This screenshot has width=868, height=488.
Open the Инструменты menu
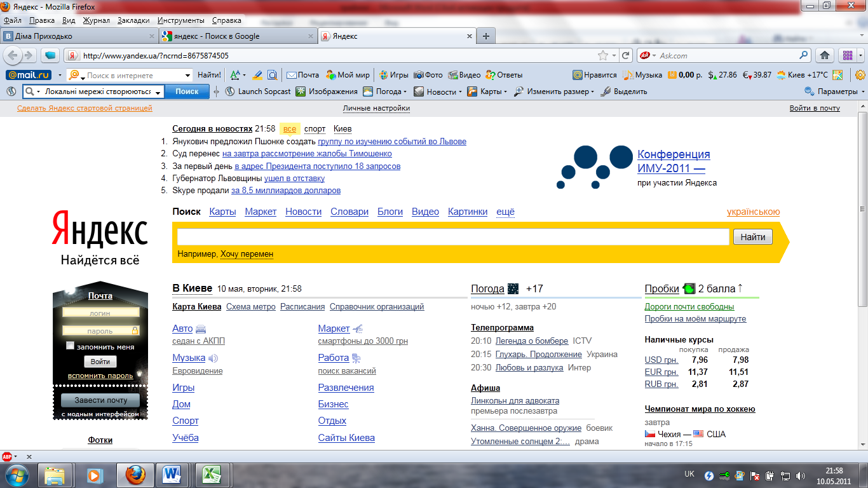[181, 20]
